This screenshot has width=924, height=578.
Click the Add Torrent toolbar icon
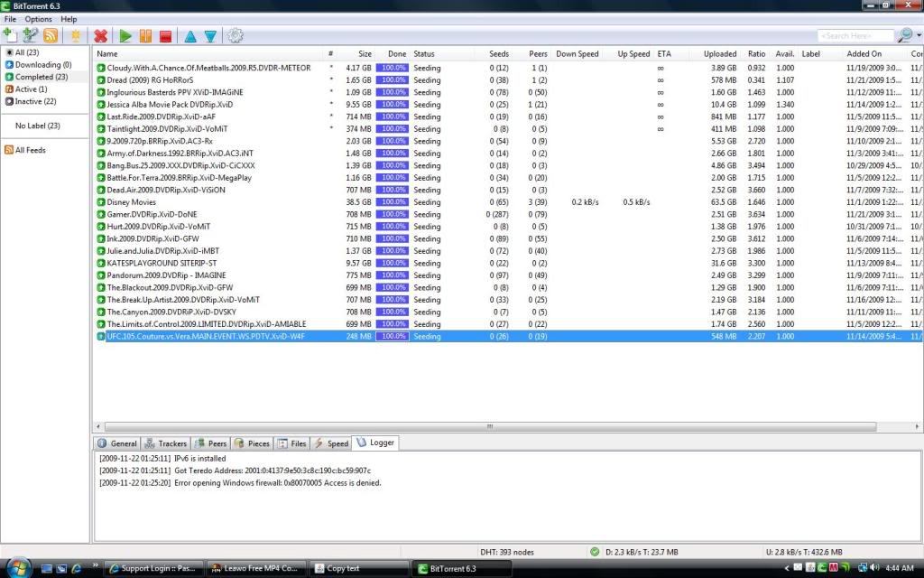click(10, 35)
